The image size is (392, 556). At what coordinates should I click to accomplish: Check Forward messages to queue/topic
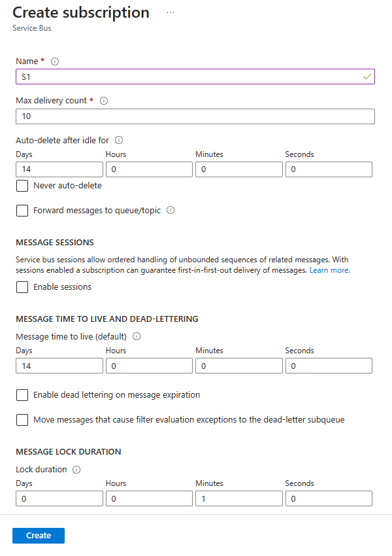22,209
